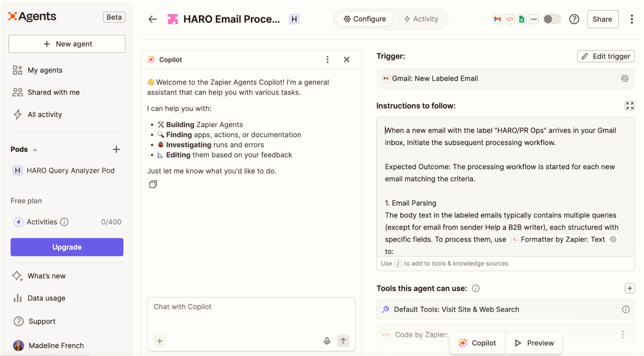This screenshot has width=644, height=356.
Task: Open the Code by Zapier tool kebab menu
Action: pyautogui.click(x=623, y=335)
